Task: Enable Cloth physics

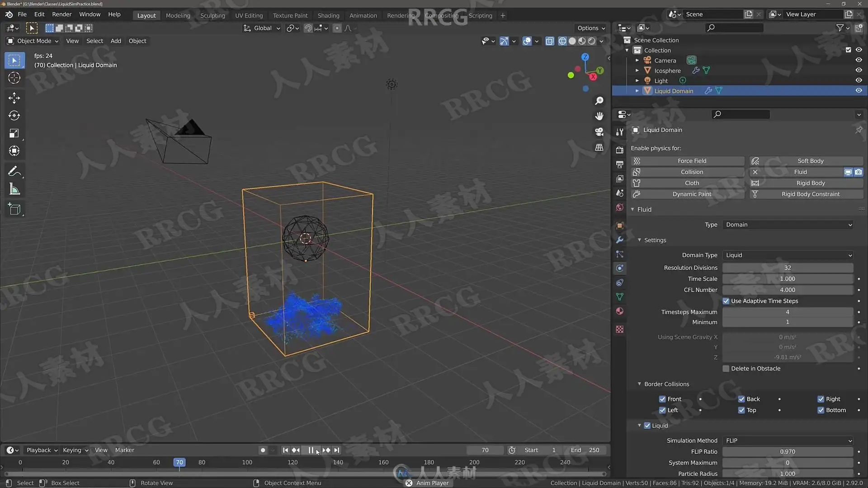Action: [x=688, y=183]
